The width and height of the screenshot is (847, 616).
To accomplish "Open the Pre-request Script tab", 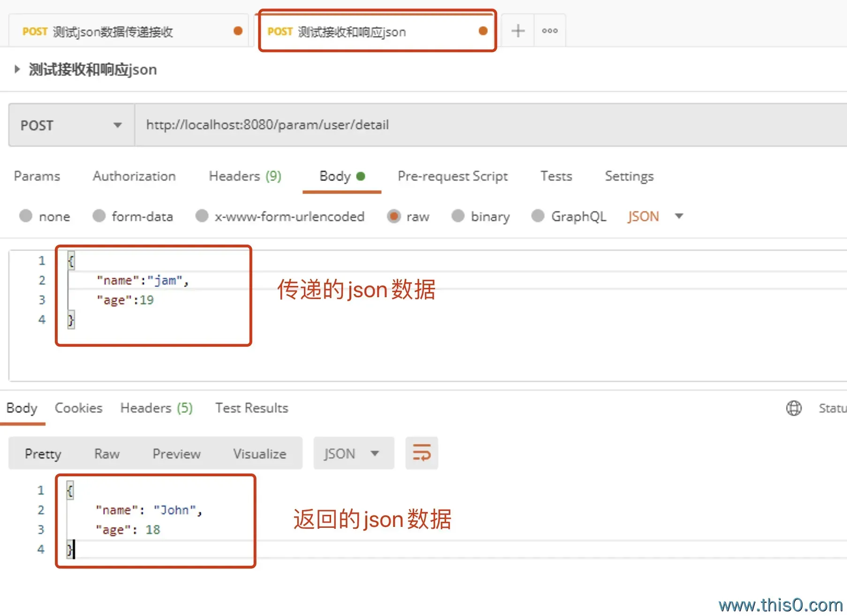I will (x=452, y=176).
